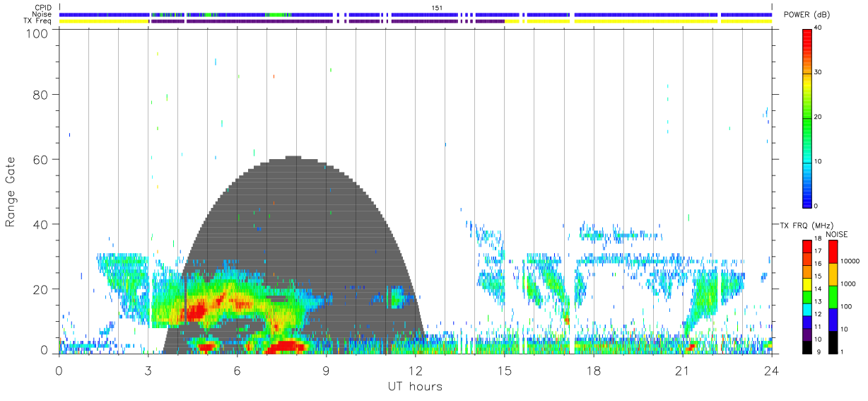Image resolution: width=868 pixels, height=401 pixels.
Task: Click the green segment of the NOISE legend
Action: [833, 297]
